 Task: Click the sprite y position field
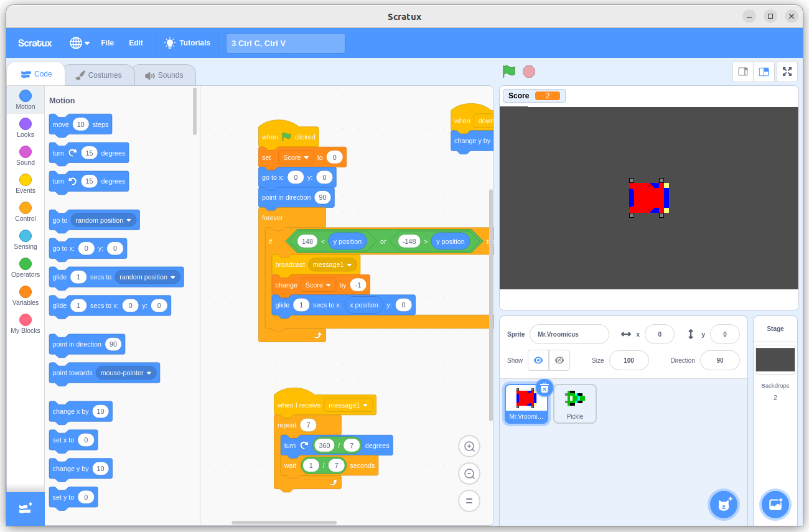coord(725,334)
